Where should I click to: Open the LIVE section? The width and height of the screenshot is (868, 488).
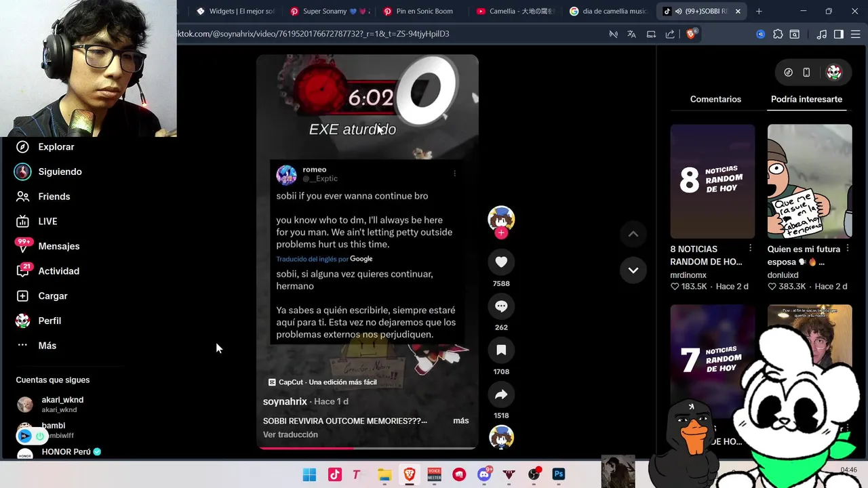(37, 222)
